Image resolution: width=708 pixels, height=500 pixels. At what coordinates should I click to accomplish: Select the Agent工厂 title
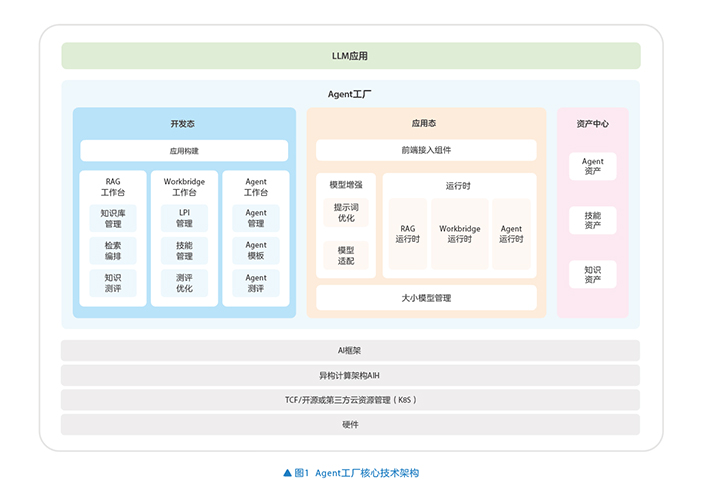[x=349, y=94]
